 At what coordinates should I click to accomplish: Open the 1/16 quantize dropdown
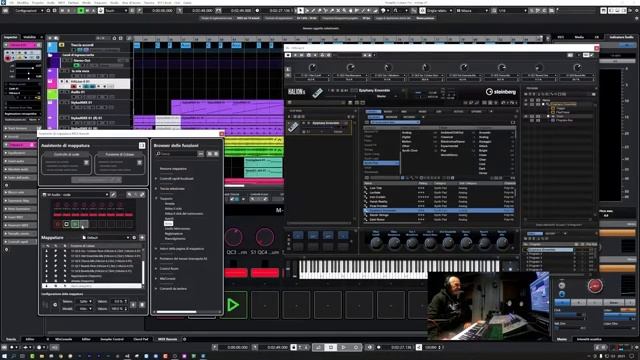point(513,10)
